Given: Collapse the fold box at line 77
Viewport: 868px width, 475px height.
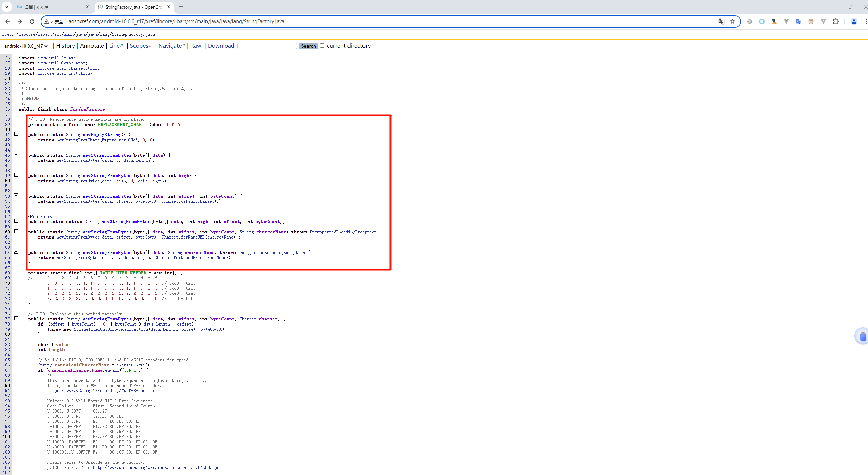Looking at the screenshot, I should (16, 318).
